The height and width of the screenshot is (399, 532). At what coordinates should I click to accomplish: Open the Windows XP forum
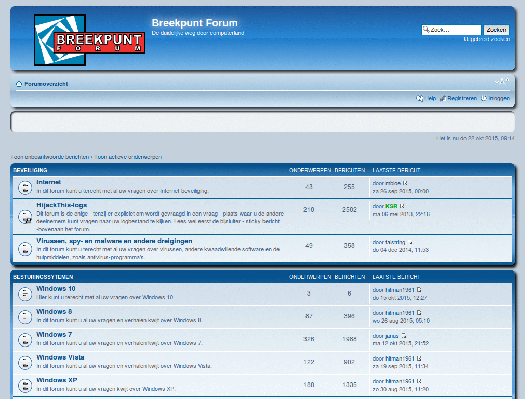coord(57,380)
